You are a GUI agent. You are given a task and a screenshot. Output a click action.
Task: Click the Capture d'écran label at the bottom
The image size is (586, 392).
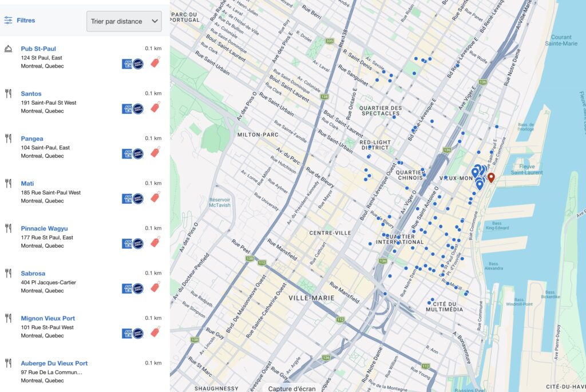coord(292,389)
